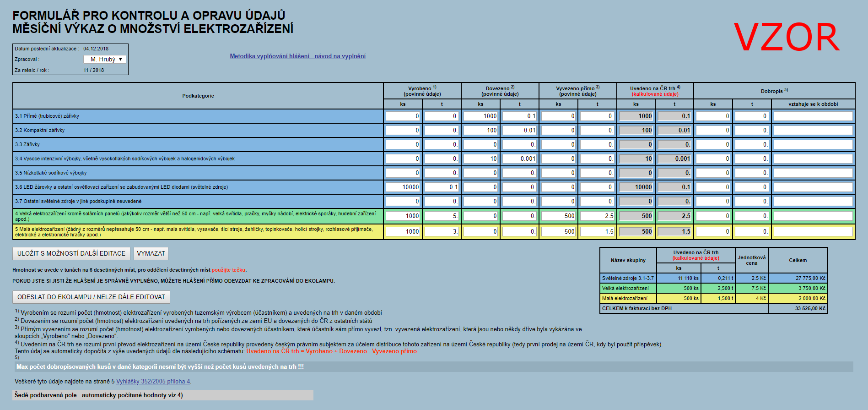This screenshot has width=868, height=410.
Task: Click Vyvezeno ks field for 4 Velká elektrozařízení
Action: [558, 216]
